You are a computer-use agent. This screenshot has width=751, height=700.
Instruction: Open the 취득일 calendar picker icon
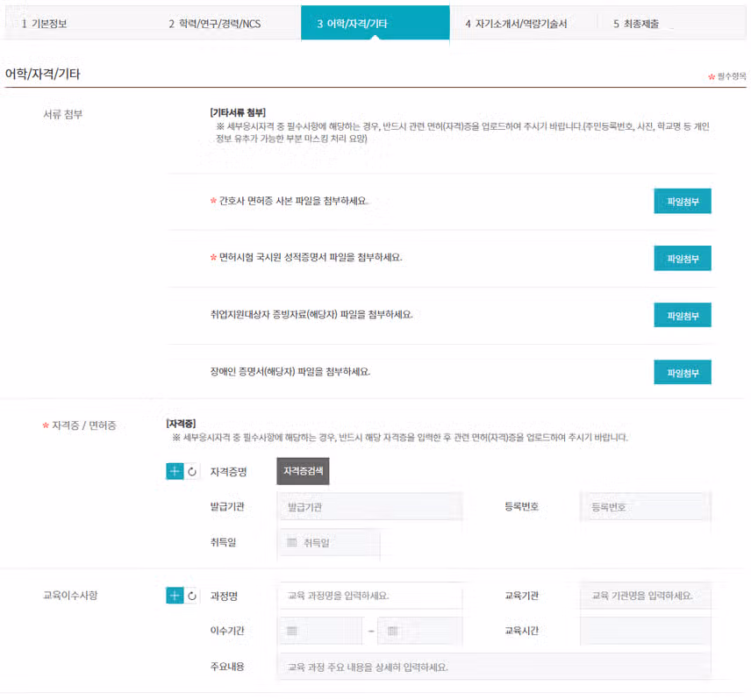(x=291, y=542)
